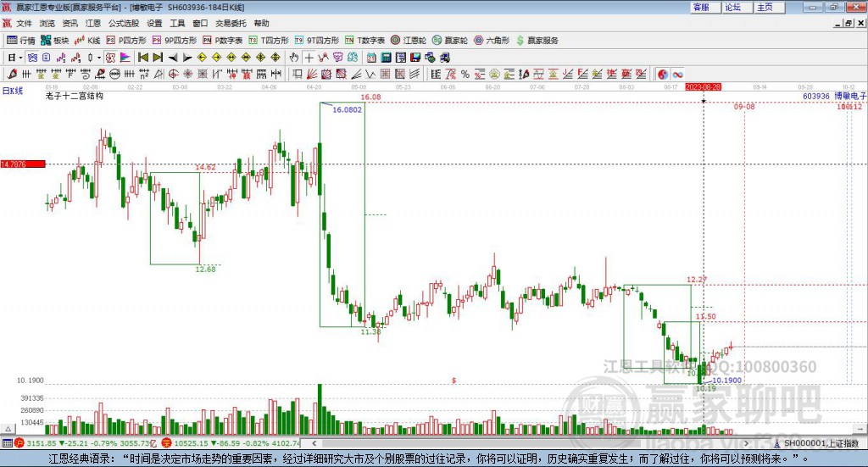Click the red 2023-08-28 date marker
Screen dimensions: 868x467
point(703,86)
